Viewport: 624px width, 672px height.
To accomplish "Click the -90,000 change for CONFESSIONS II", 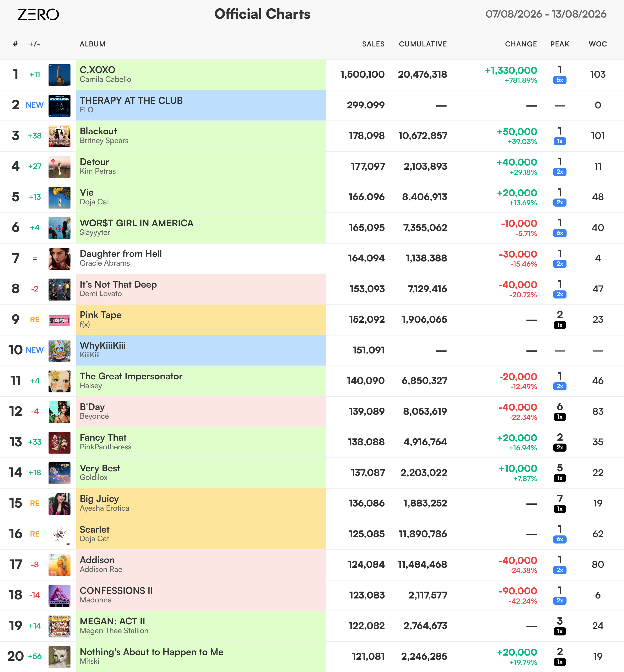I will point(518,591).
